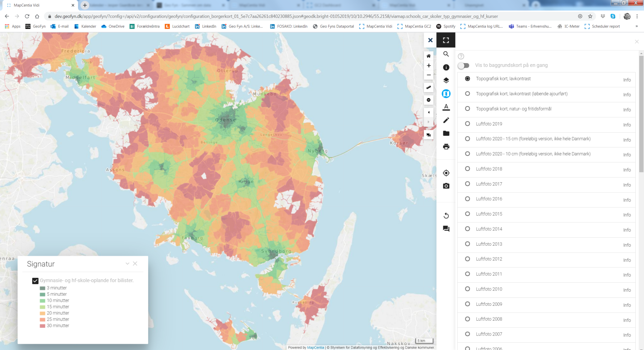The image size is (644, 350).
Task: Click the browser address bar URL
Action: (276, 16)
